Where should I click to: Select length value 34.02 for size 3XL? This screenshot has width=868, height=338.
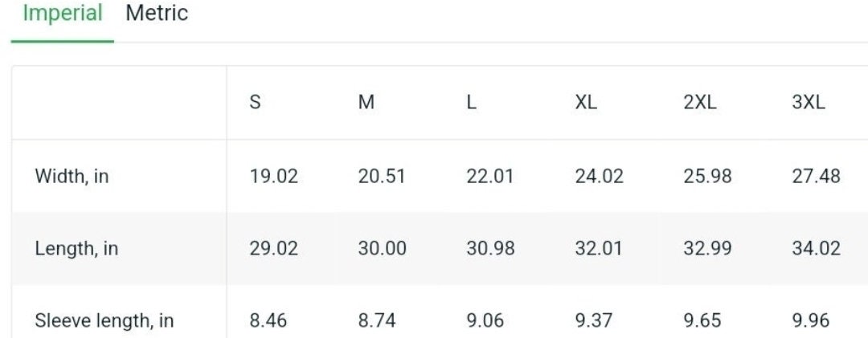(x=816, y=248)
